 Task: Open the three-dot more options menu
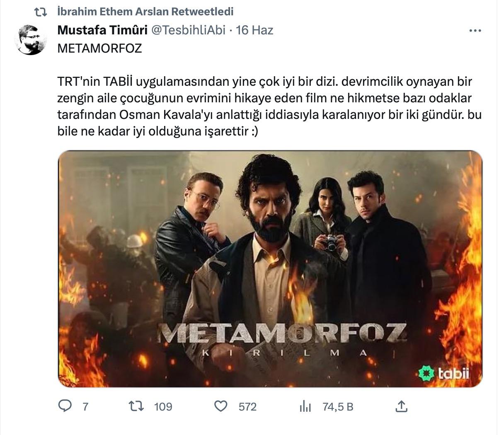pyautogui.click(x=475, y=31)
